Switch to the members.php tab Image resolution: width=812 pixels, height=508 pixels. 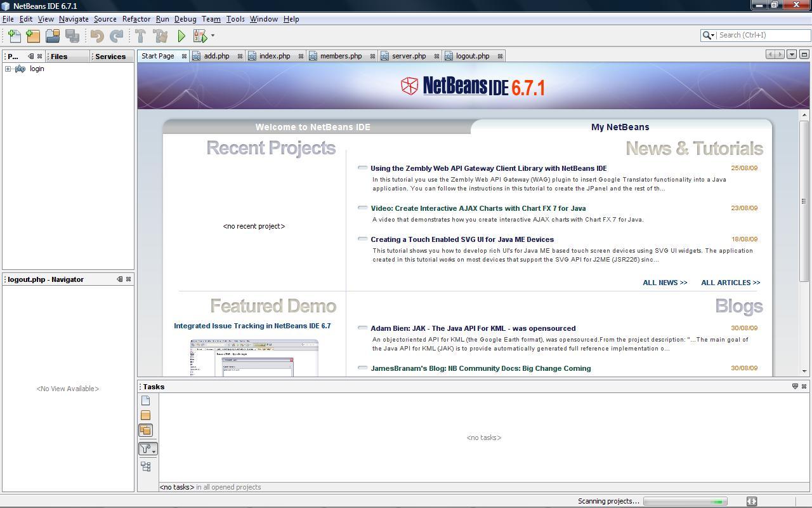(x=341, y=56)
